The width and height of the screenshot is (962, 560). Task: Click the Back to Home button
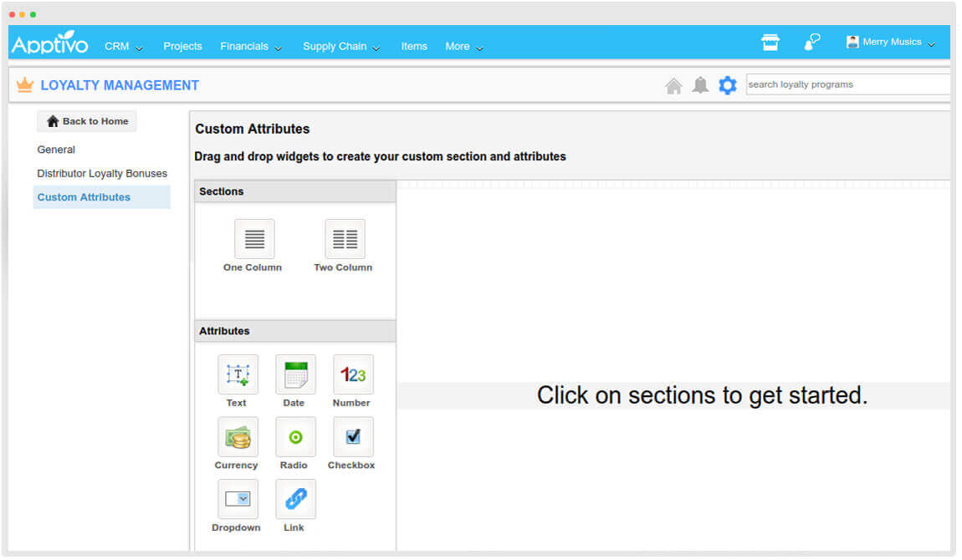coord(87,121)
